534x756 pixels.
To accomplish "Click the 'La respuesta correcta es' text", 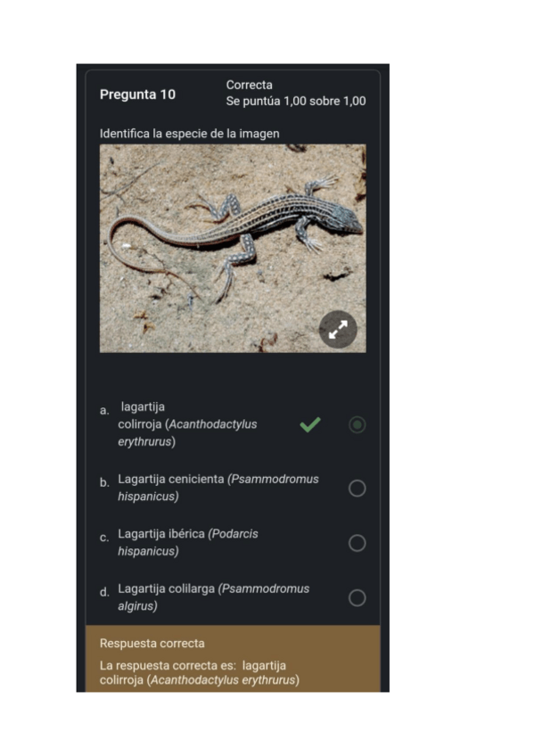I will (168, 665).
